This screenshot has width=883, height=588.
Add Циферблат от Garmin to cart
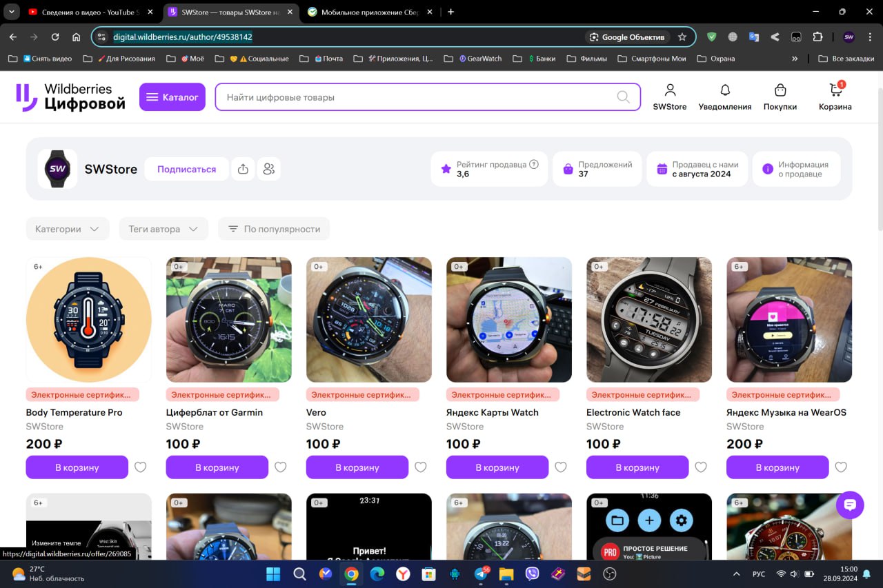[217, 467]
